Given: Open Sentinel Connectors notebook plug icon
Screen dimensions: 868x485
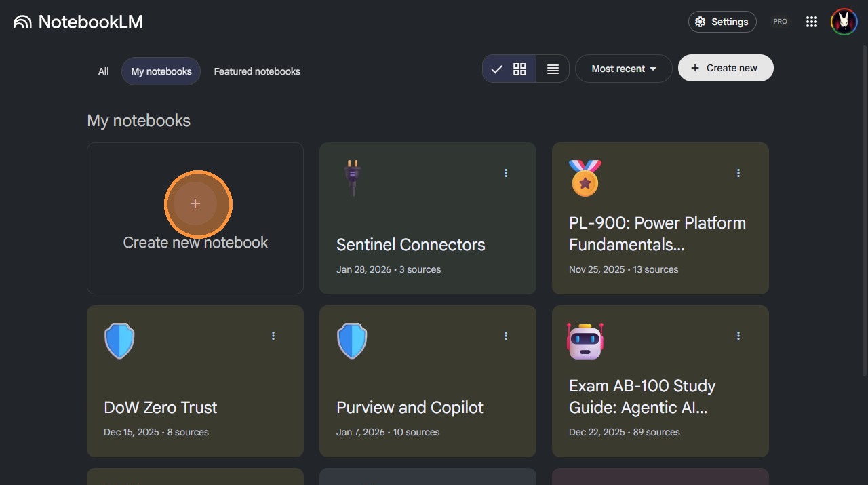Looking at the screenshot, I should [353, 178].
